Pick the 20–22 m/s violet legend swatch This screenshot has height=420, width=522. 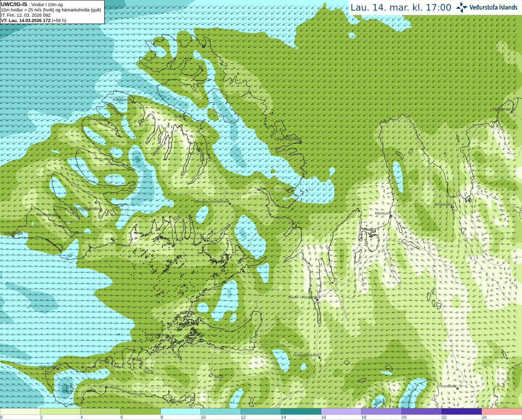(x=422, y=411)
